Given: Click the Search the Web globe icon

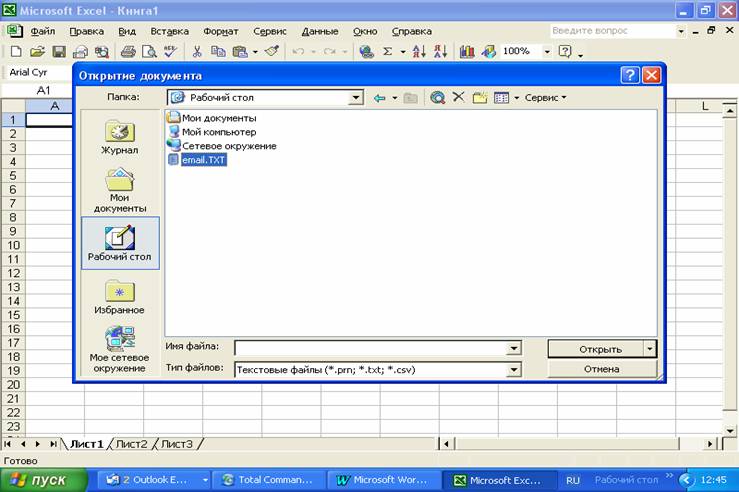Looking at the screenshot, I should click(437, 98).
